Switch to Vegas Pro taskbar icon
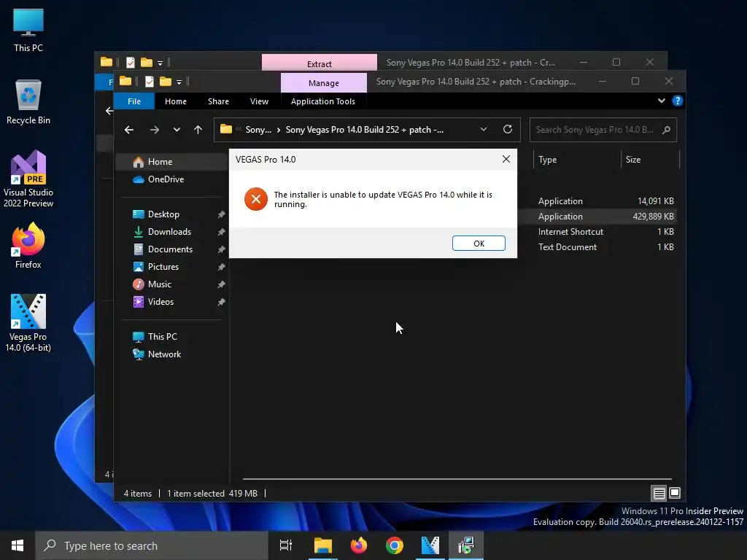Screen dimensions: 747x560 coord(430,545)
